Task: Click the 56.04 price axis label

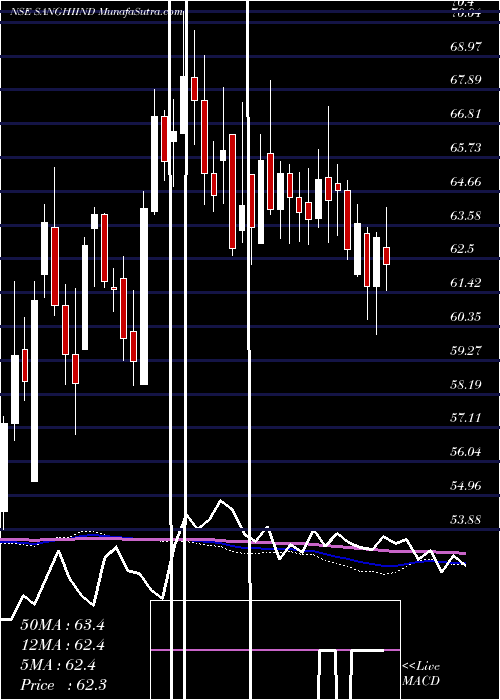Action: tap(466, 452)
